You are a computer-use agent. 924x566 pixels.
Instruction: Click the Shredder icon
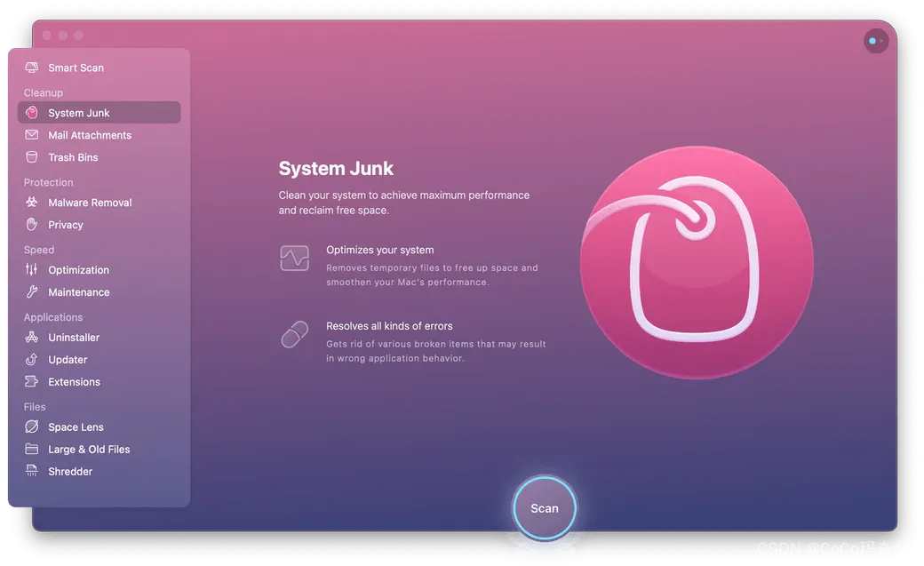coord(32,471)
